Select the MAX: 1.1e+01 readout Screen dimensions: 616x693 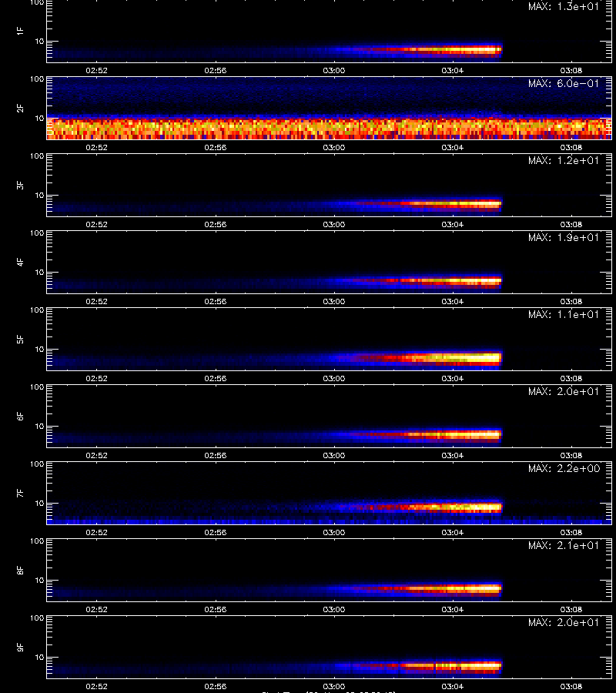point(564,314)
